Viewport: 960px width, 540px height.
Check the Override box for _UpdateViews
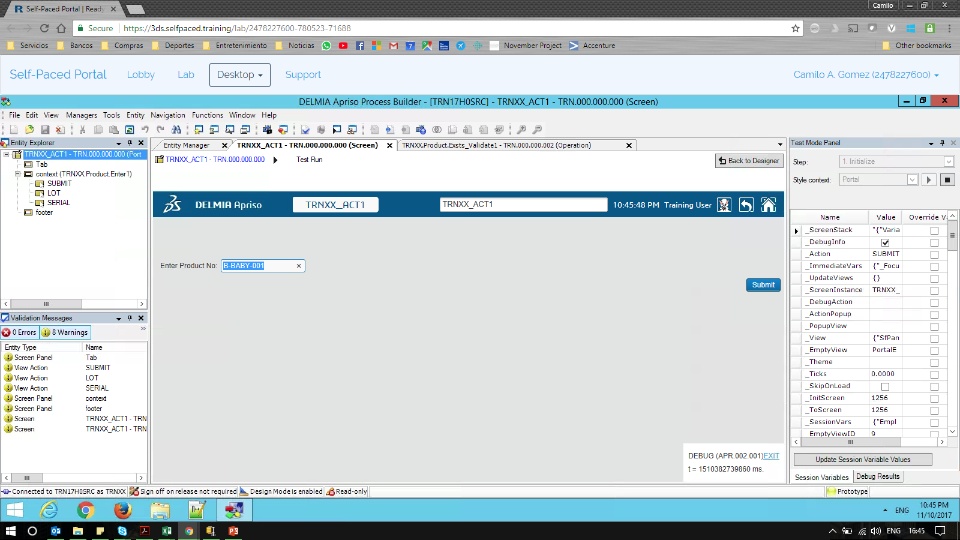click(x=934, y=279)
